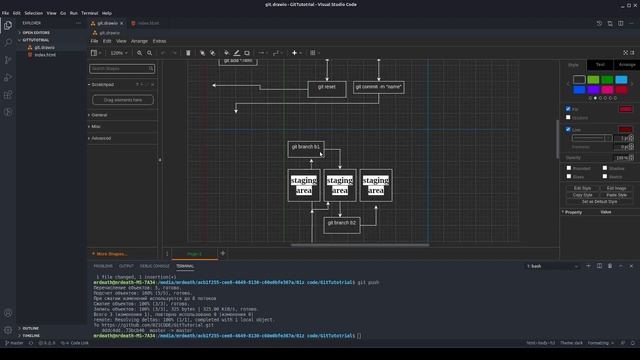Image resolution: width=640 pixels, height=360 pixels.
Task: Click the kill terminal trash icon
Action: pyautogui.click(x=610, y=266)
